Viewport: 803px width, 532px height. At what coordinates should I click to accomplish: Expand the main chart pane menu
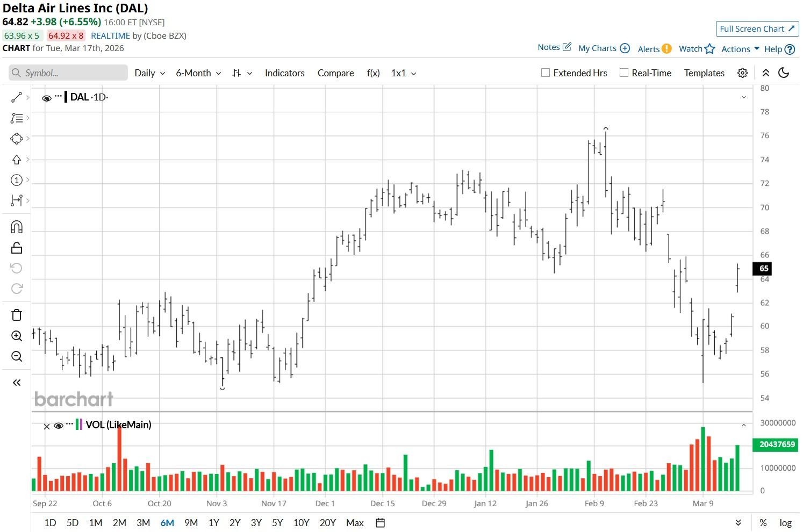[x=744, y=97]
